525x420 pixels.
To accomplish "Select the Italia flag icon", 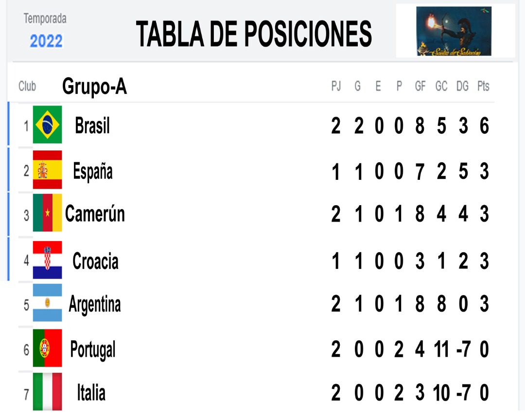I will point(47,391).
